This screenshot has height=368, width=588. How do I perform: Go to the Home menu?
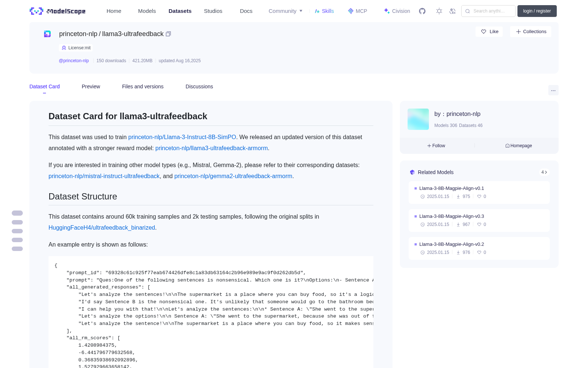tap(114, 11)
